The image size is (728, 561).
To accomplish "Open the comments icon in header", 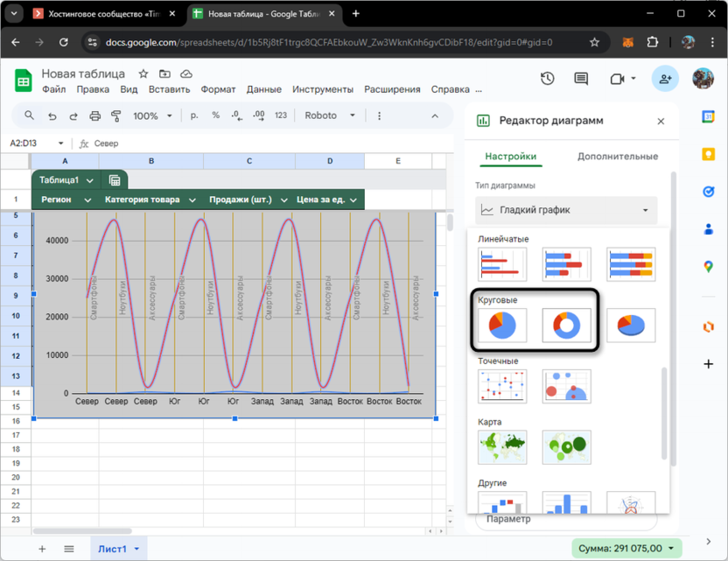I will coord(581,79).
